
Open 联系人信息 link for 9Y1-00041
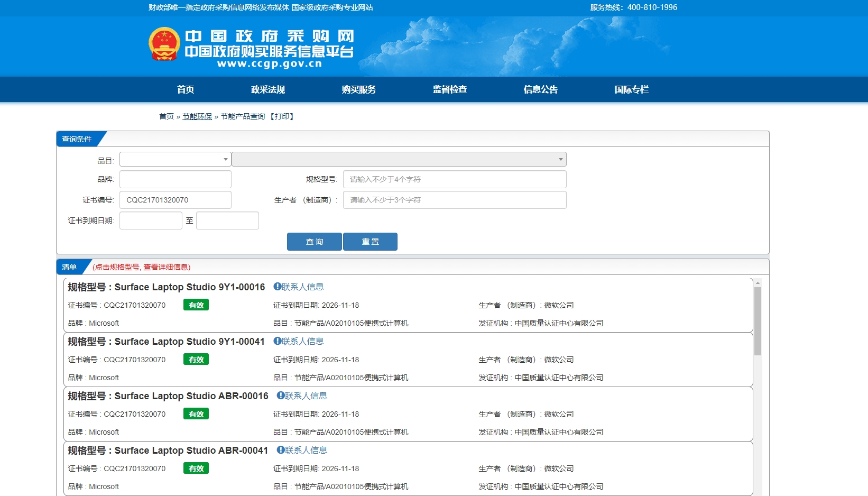tap(302, 341)
